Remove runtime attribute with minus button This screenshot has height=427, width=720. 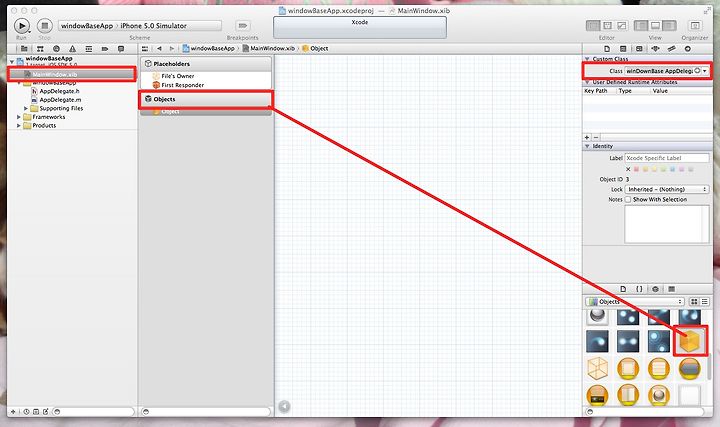(596, 137)
